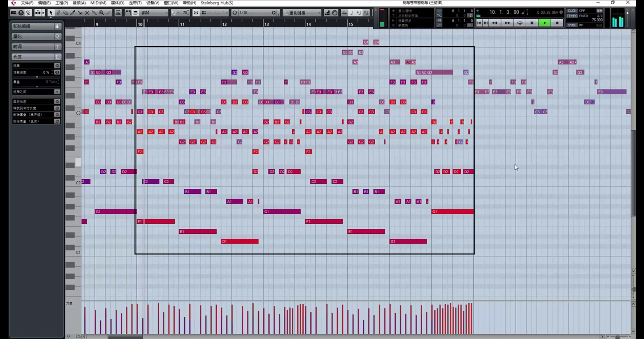Apply 连奏 legato play button

[57, 66]
